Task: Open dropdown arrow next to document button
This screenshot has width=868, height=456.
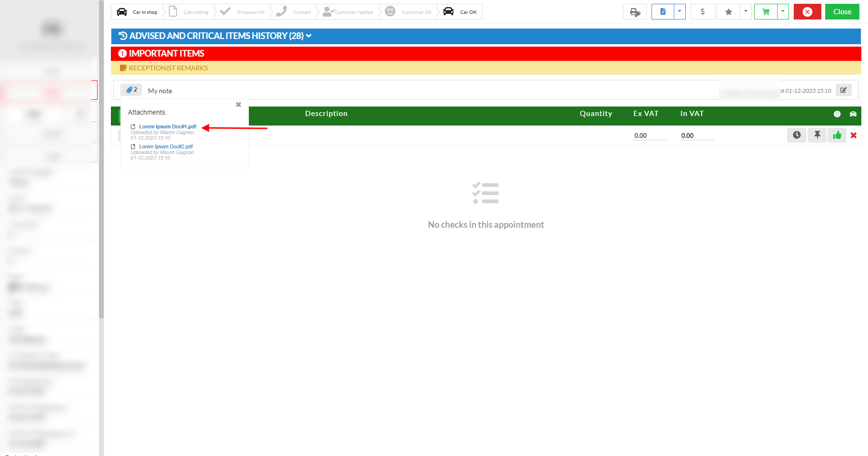Action: click(680, 12)
